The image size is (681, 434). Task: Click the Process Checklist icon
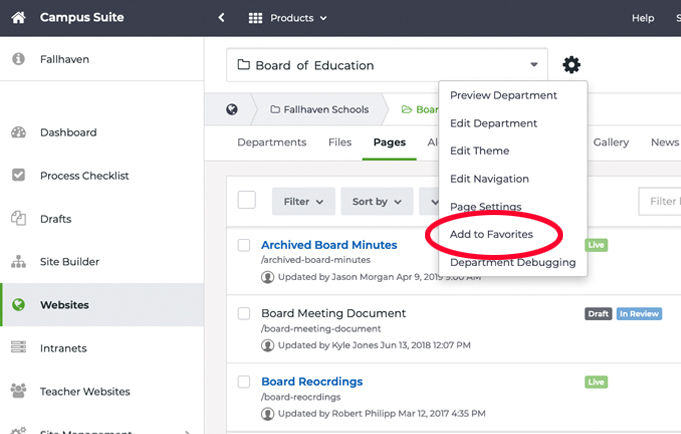click(18, 175)
